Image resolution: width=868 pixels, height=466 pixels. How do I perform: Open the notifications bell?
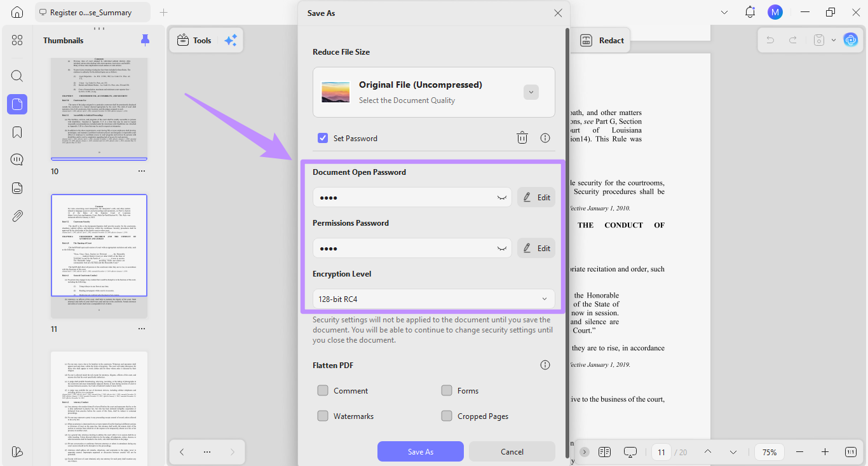pyautogui.click(x=750, y=12)
